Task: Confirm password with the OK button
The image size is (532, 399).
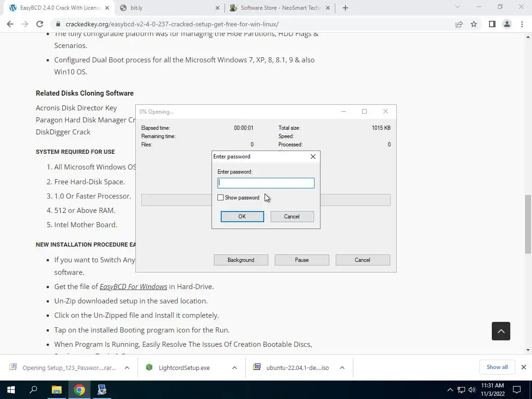Action: tap(242, 217)
